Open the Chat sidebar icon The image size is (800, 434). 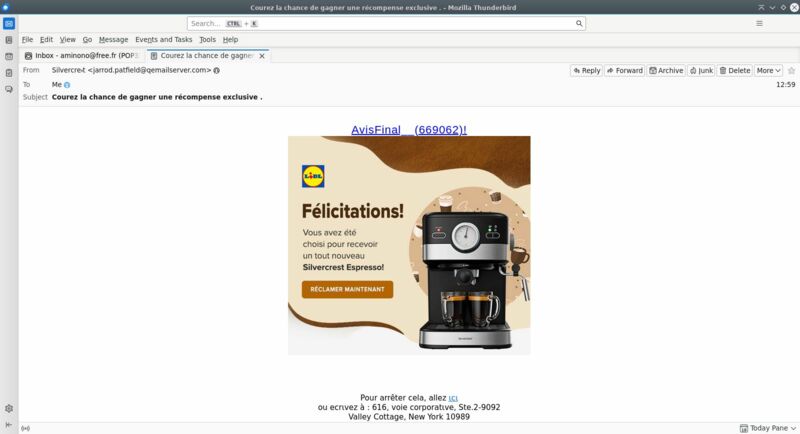[x=9, y=89]
